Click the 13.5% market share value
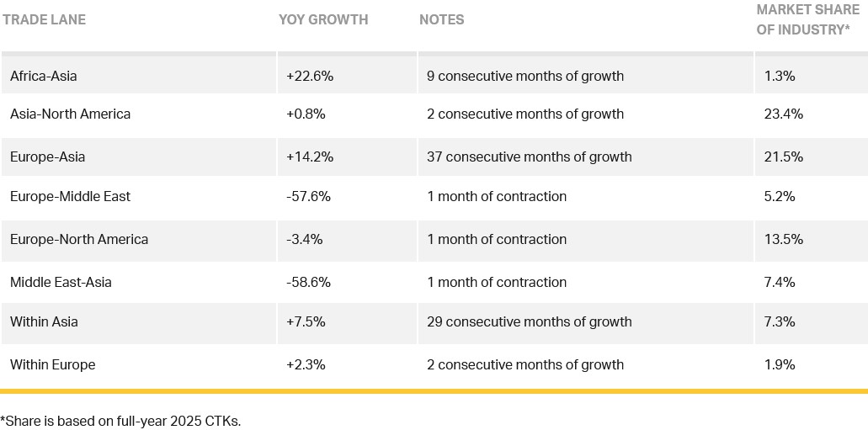Viewport: 868px width, 430px height. [x=783, y=239]
